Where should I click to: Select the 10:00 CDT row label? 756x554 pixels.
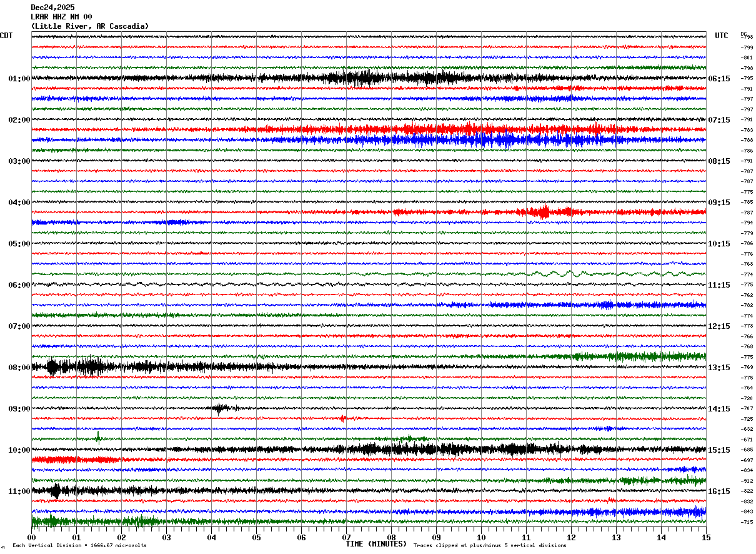click(x=19, y=450)
